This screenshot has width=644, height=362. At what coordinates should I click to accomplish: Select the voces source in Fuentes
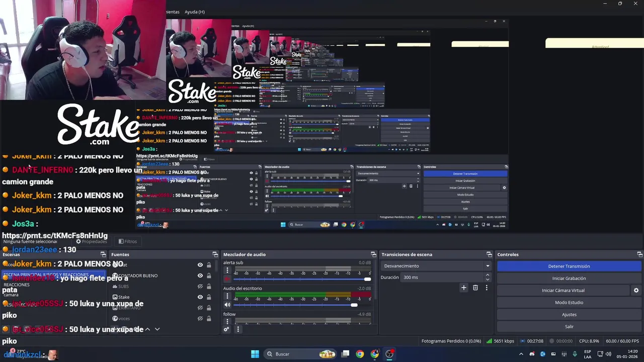click(124, 318)
